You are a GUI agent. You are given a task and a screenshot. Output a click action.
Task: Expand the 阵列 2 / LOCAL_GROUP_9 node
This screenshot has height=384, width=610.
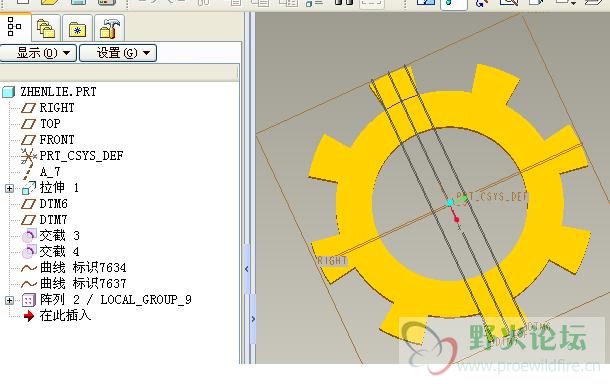tap(9, 300)
